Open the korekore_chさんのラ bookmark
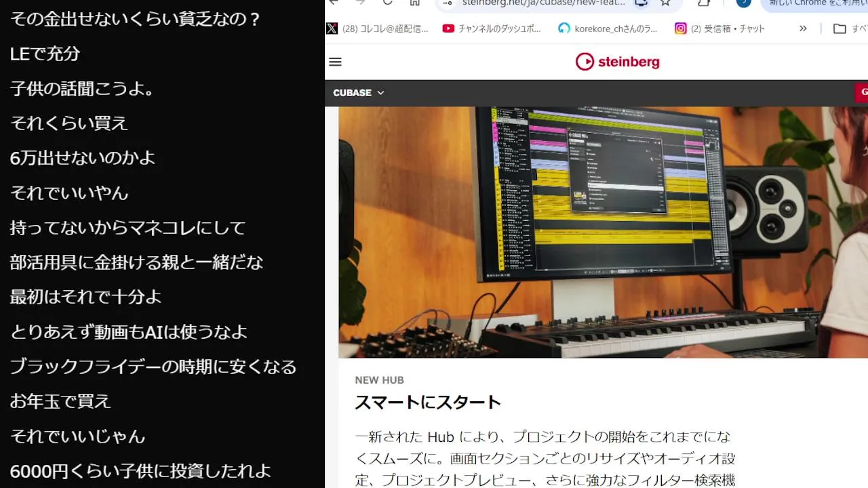 click(608, 28)
